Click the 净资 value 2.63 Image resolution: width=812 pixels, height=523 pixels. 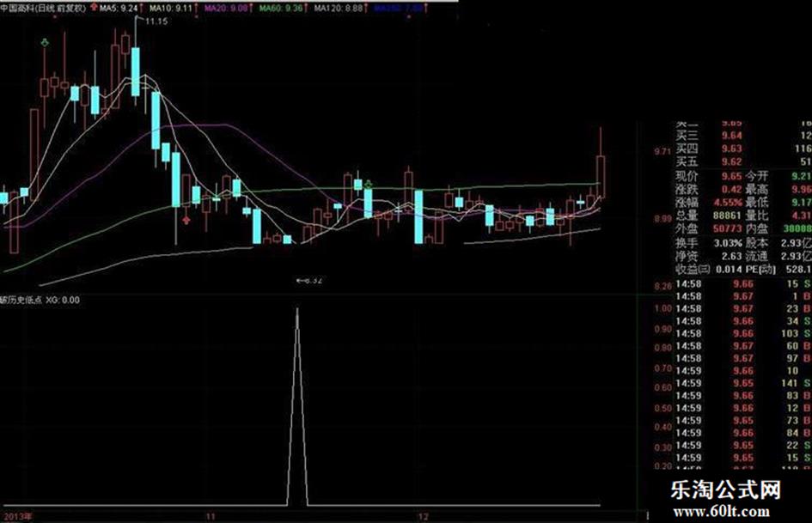tap(732, 256)
